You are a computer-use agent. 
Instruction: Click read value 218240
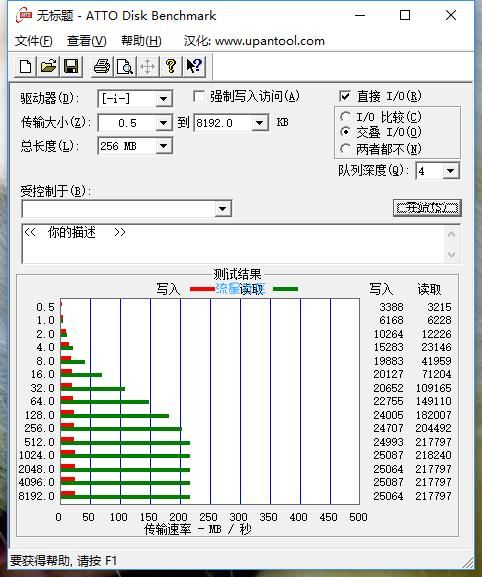pos(433,455)
